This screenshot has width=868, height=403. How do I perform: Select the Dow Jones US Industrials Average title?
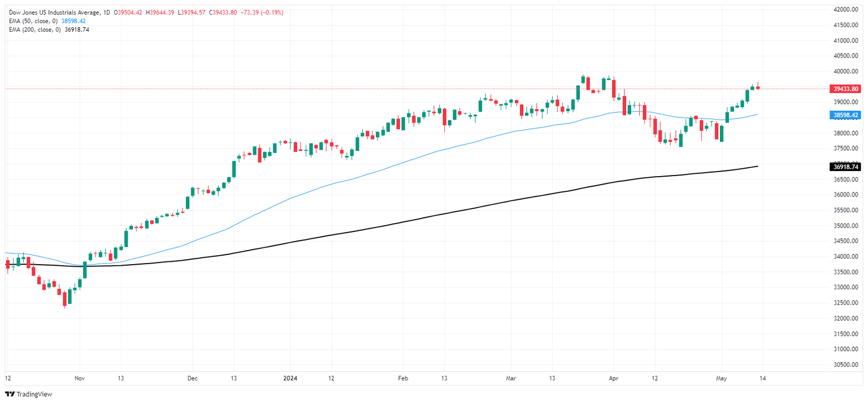pos(55,12)
